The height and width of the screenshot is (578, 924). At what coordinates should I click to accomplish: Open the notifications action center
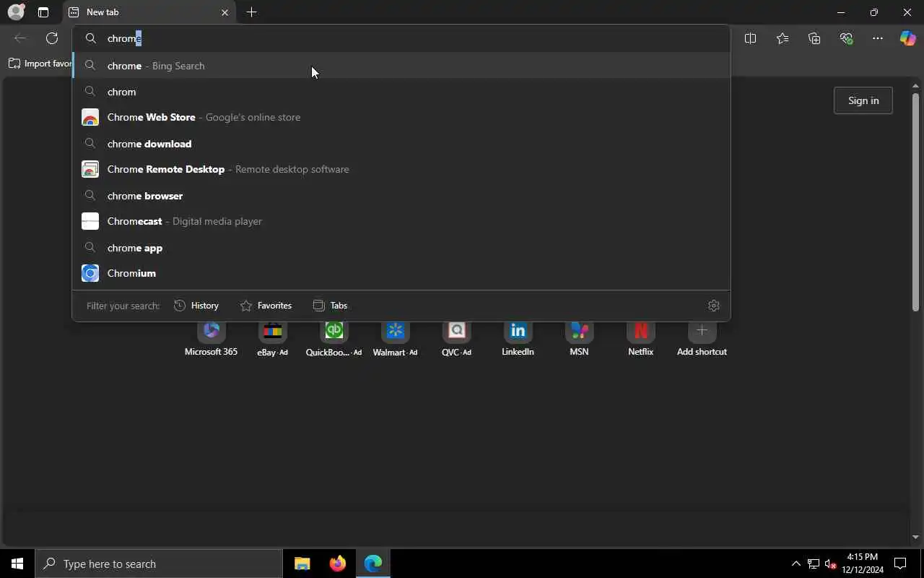900,564
